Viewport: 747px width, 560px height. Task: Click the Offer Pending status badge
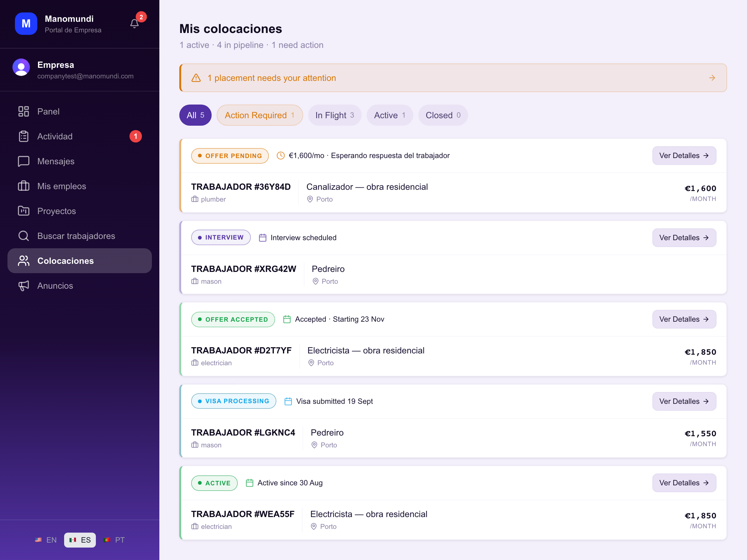pyautogui.click(x=230, y=156)
